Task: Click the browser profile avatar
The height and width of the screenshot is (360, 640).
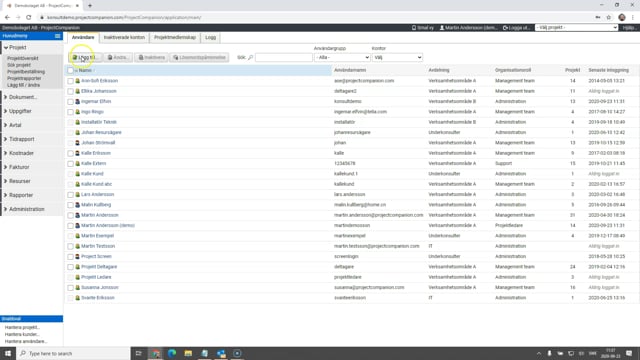Action: click(x=622, y=18)
